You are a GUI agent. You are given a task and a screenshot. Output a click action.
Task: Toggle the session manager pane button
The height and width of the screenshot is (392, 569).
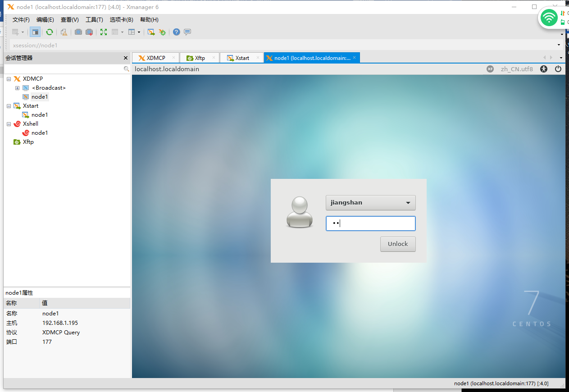click(35, 32)
